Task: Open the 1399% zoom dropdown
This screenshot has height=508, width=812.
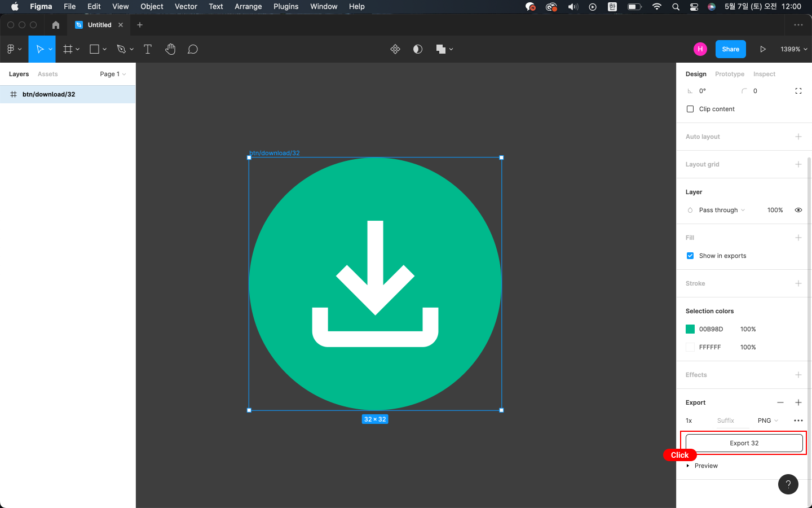Action: tap(794, 49)
